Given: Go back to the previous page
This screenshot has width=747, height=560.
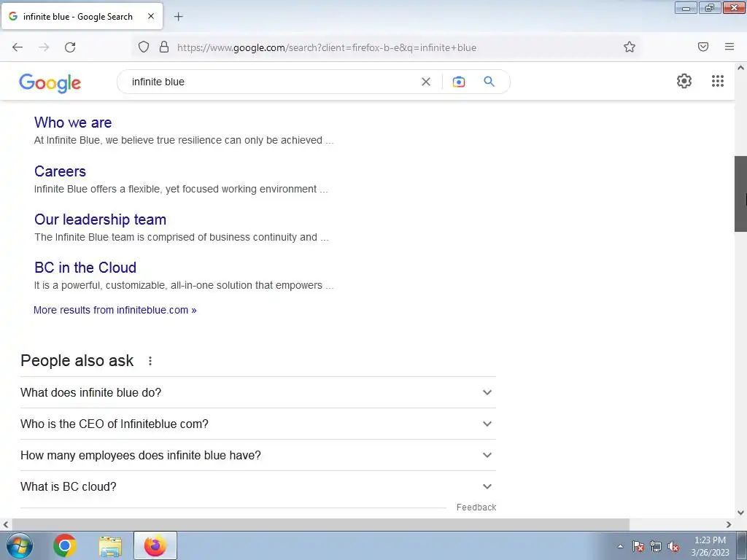Looking at the screenshot, I should coord(18,47).
